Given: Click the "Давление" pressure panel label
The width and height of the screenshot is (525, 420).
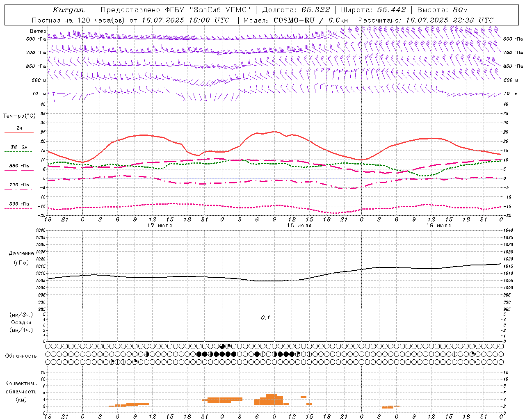Looking at the screenshot, I should (21, 253).
